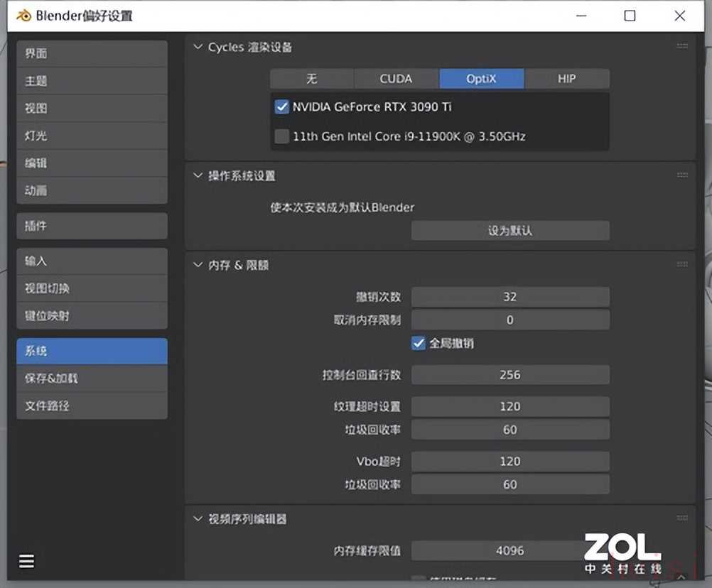Open the 主题 preferences section

[92, 81]
